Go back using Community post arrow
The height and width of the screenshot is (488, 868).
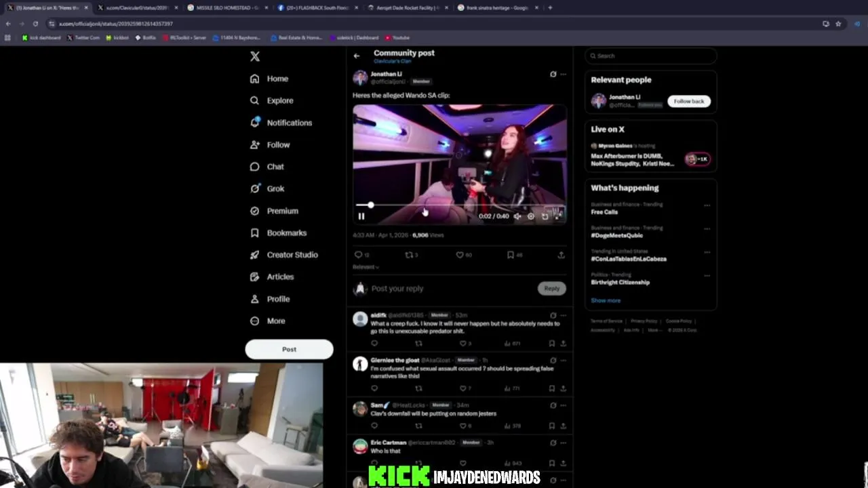357,56
